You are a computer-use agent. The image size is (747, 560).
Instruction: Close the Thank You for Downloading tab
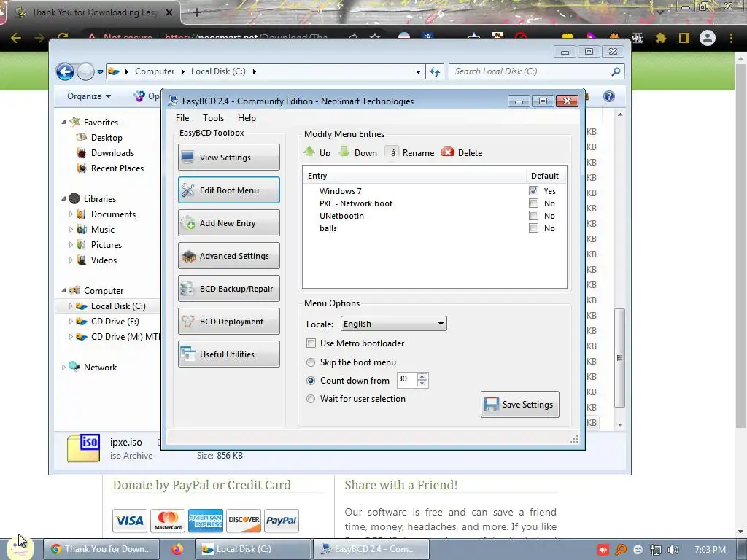169,13
